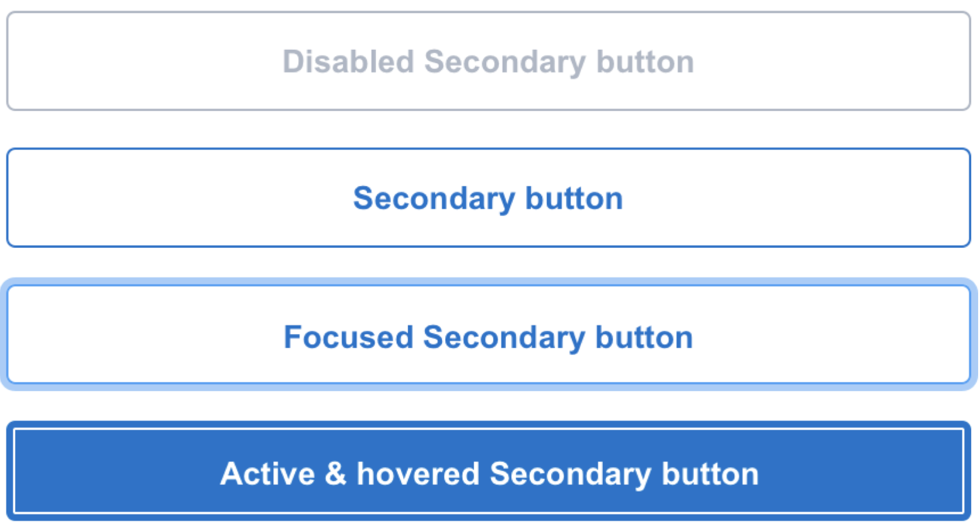Click the Disabled Secondary button

pos(488,61)
